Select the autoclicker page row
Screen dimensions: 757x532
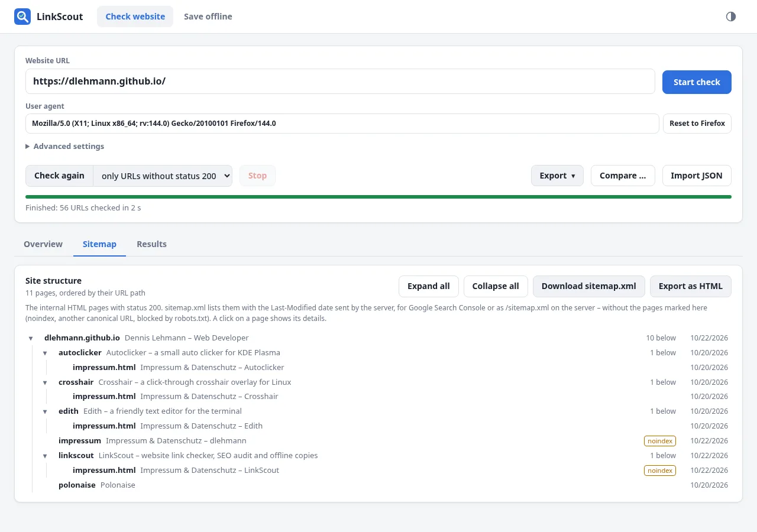(x=386, y=353)
